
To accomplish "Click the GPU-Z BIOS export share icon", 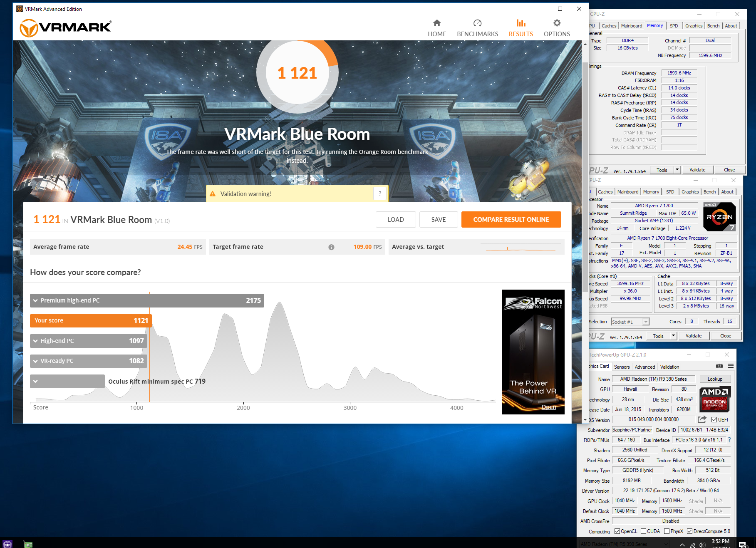I will tap(702, 419).
